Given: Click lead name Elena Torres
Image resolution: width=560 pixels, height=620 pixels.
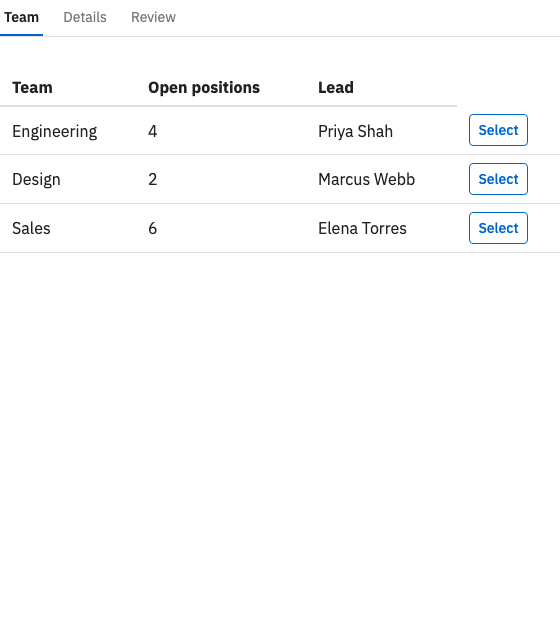Looking at the screenshot, I should pyautogui.click(x=362, y=229).
